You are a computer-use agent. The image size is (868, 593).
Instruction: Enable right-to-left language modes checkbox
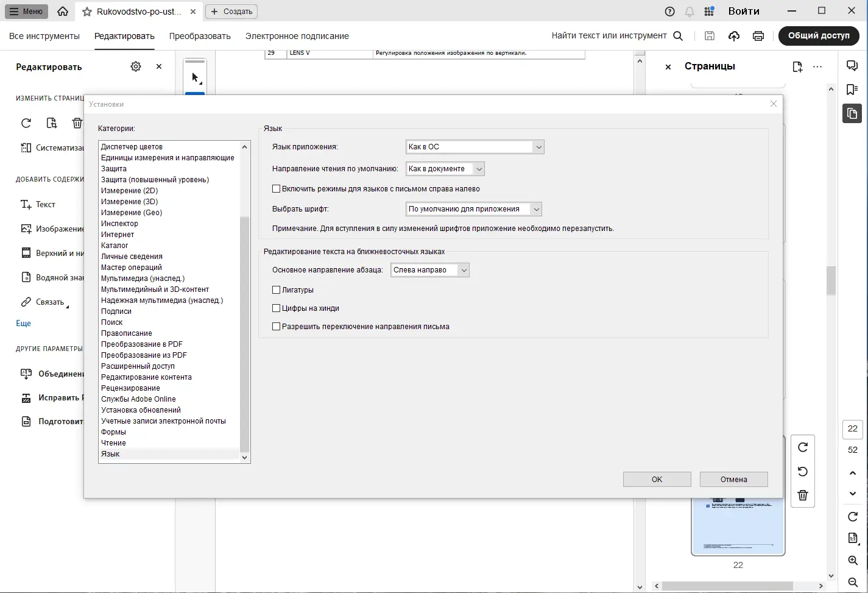[276, 188]
